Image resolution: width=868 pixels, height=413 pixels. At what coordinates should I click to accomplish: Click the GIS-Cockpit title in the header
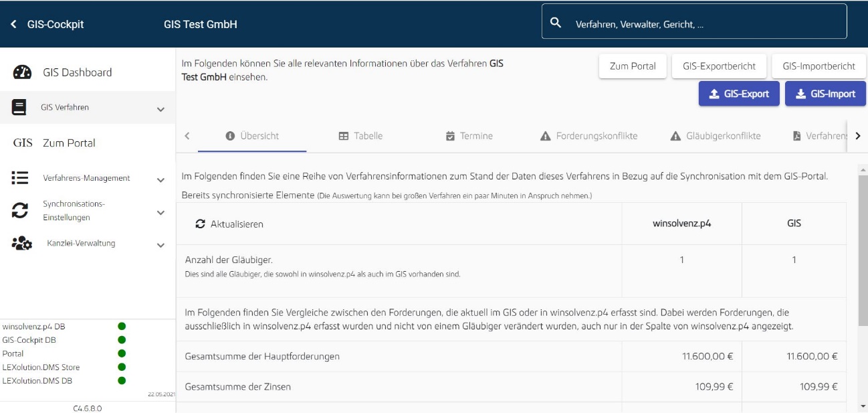coord(56,24)
